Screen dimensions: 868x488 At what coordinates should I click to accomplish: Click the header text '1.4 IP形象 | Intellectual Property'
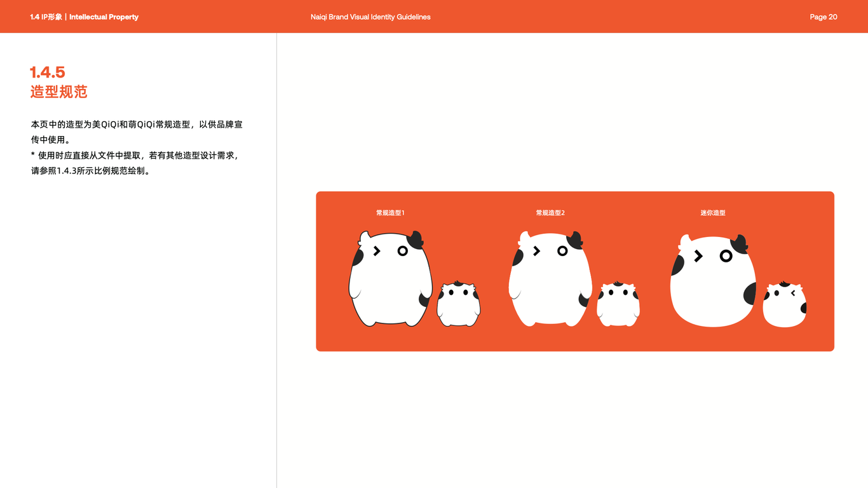coord(84,17)
